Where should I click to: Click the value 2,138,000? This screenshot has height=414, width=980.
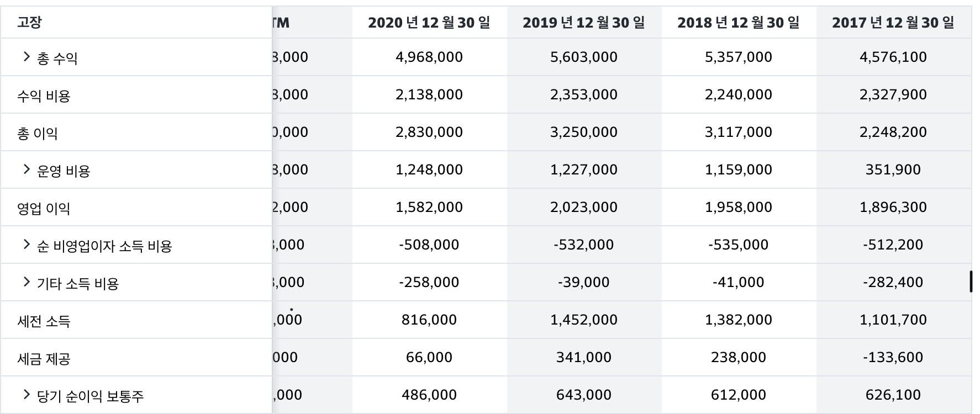click(429, 94)
